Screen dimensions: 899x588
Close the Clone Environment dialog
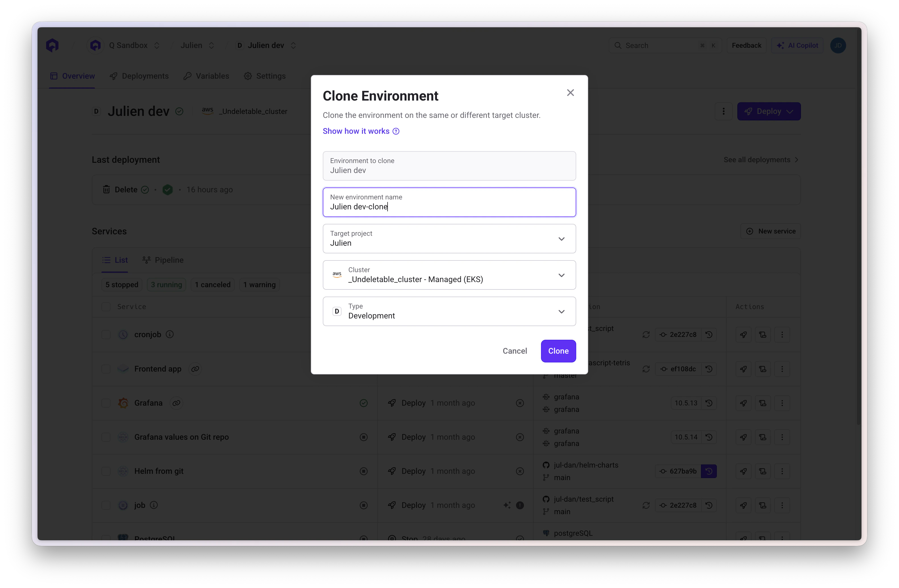[570, 93]
